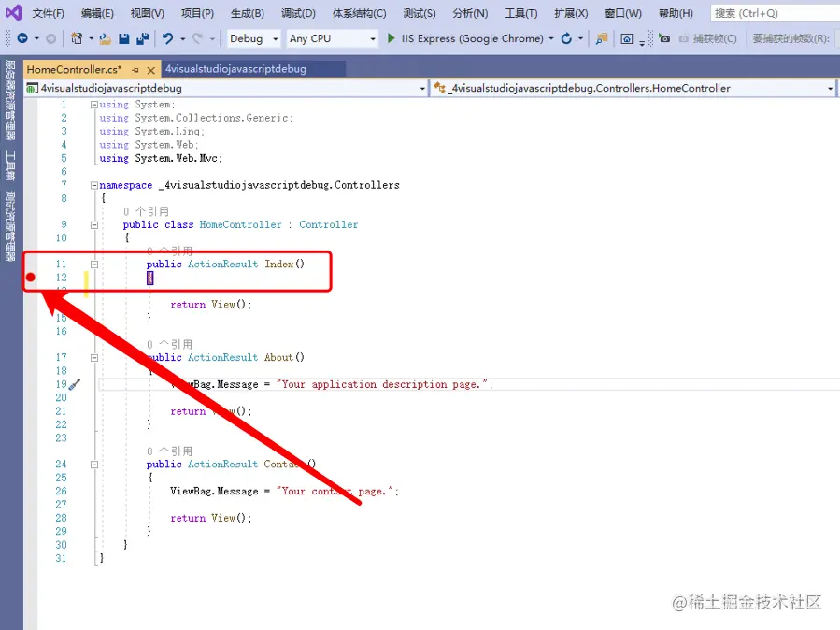
Task: Click the start graphics diagnostics camera icon
Action: tap(664, 38)
